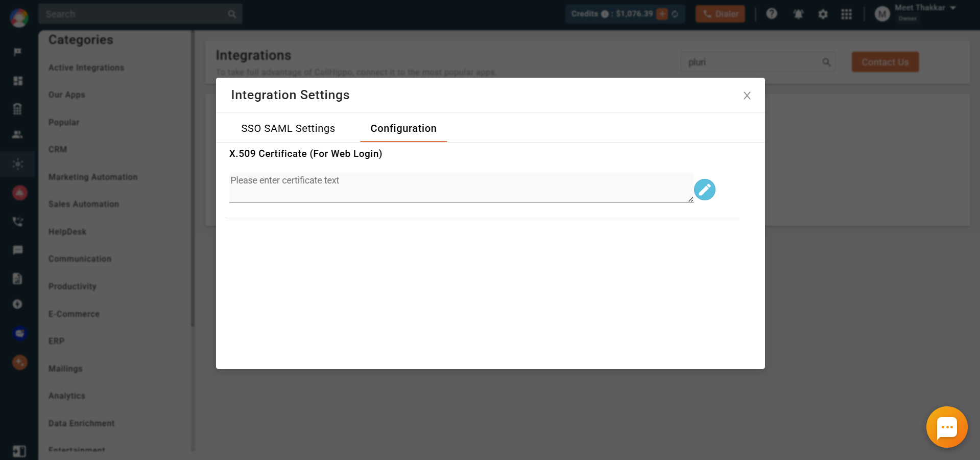Select Active Integrations category
980x460 pixels.
(x=86, y=67)
